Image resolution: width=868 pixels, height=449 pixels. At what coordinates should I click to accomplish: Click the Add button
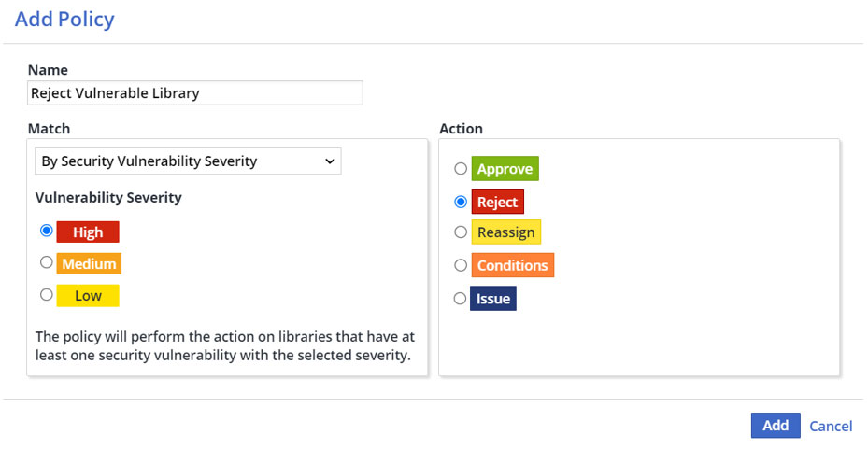click(775, 426)
